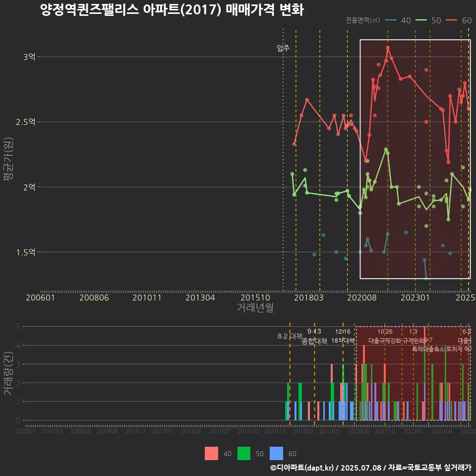
Task: Click '201011' on the price chart x-axis
Action: (x=147, y=297)
